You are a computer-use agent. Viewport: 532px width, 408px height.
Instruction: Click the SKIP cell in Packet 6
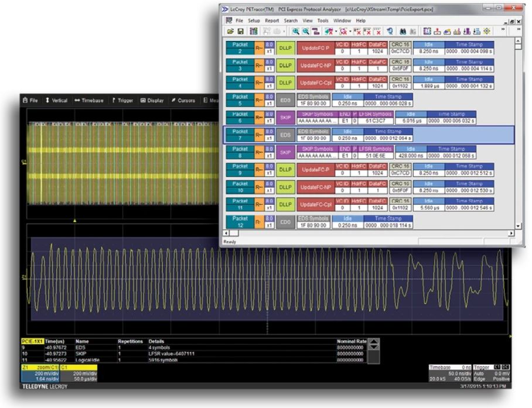(285, 118)
